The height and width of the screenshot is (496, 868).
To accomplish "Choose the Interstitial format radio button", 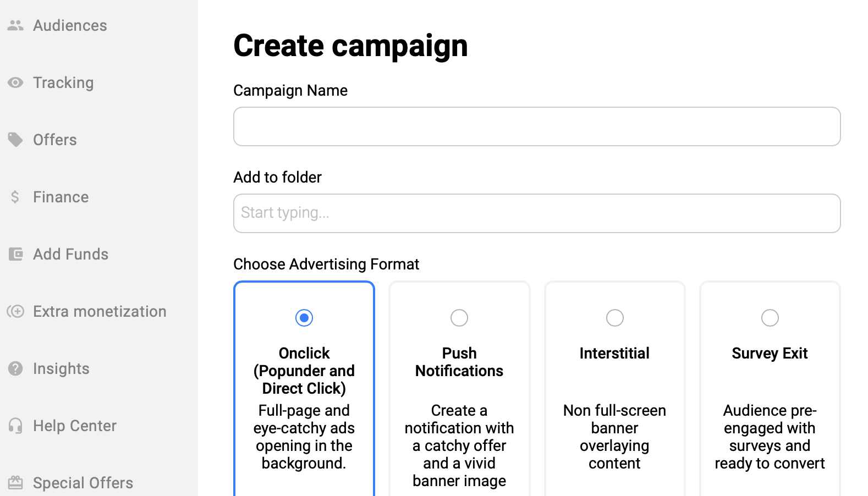I will (x=614, y=318).
